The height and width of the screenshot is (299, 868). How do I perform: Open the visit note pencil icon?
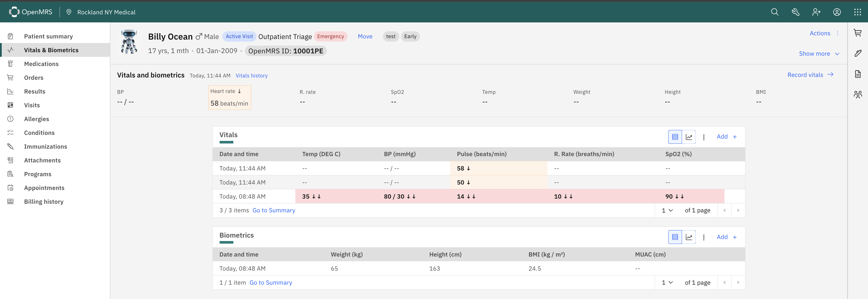pyautogui.click(x=858, y=53)
